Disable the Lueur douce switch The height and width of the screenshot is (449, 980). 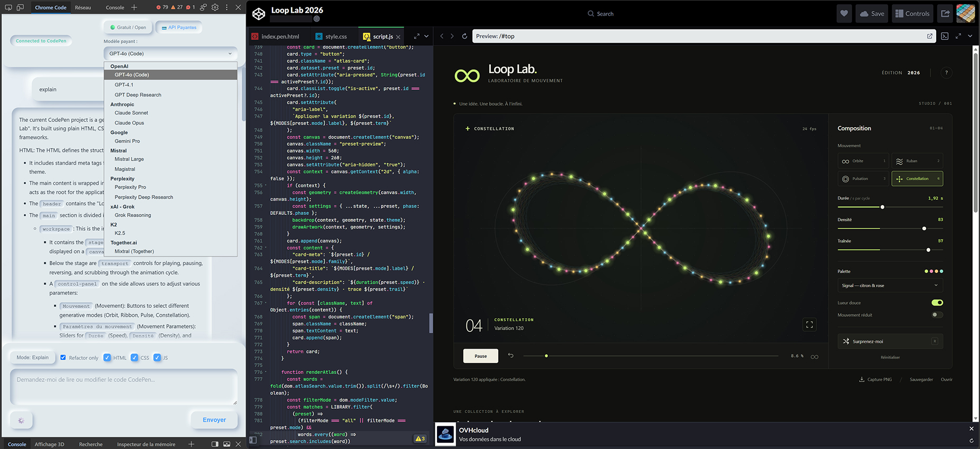[937, 303]
